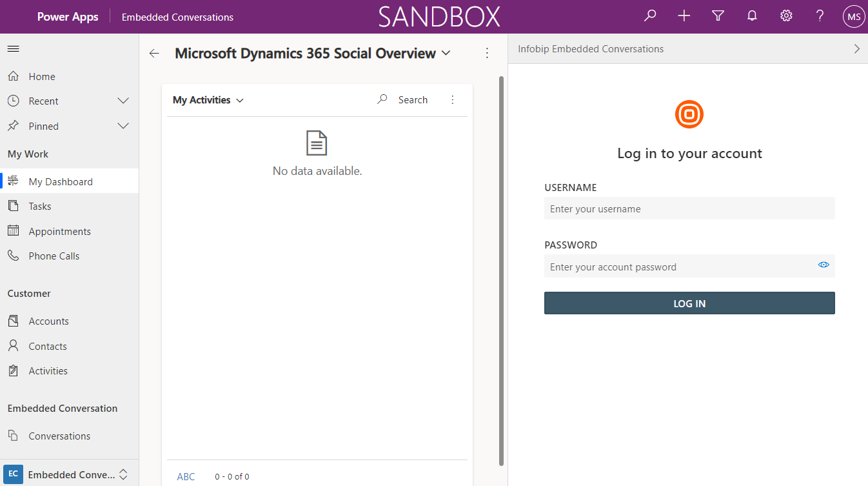Open the notifications bell
868x486 pixels.
752,16
